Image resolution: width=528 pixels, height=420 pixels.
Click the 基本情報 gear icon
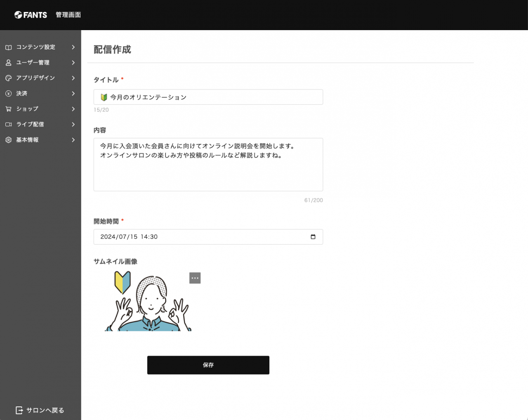(8, 140)
